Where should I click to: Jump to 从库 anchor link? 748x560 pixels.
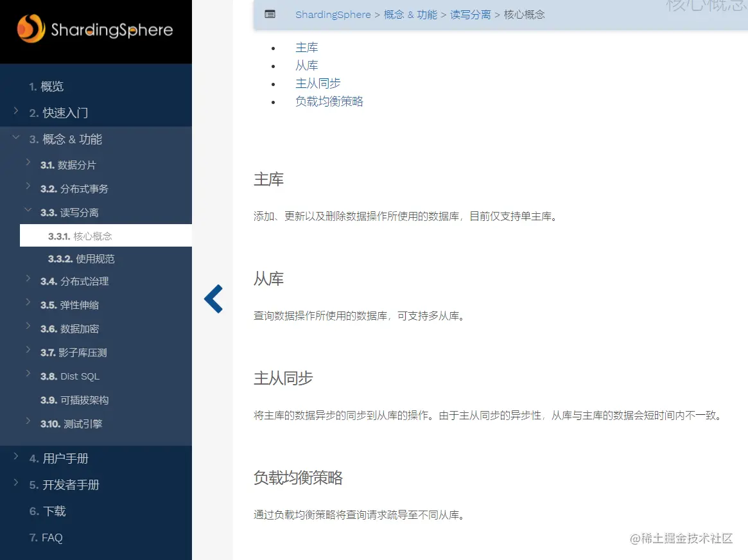click(x=307, y=66)
